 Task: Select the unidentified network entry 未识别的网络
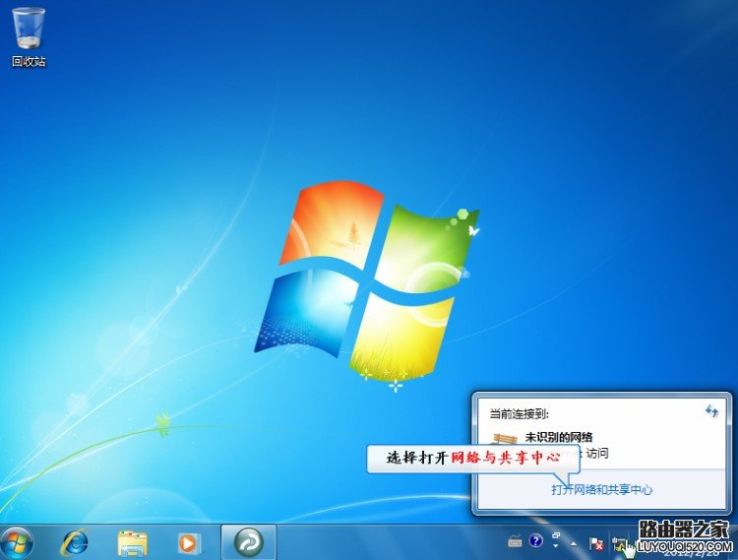tap(559, 437)
